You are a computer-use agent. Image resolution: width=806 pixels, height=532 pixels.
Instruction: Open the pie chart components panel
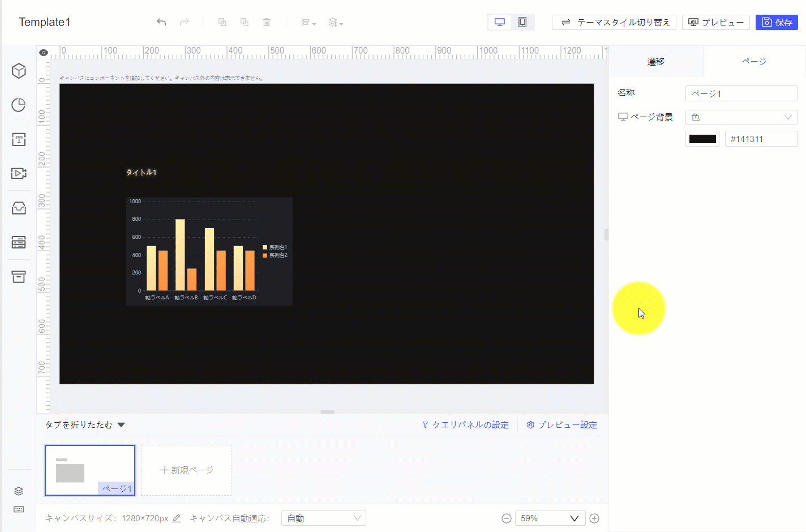coord(19,105)
